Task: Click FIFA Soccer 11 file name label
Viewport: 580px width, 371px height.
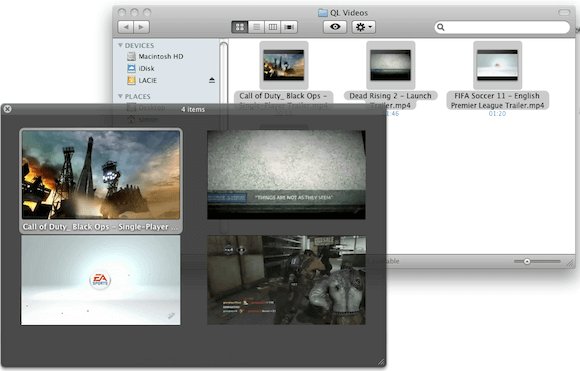Action: pyautogui.click(x=498, y=100)
